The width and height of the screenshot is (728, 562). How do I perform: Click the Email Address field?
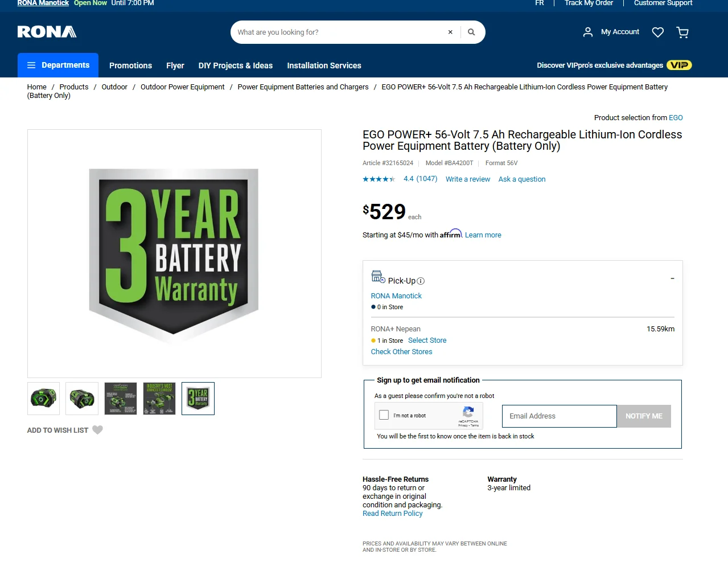click(559, 416)
